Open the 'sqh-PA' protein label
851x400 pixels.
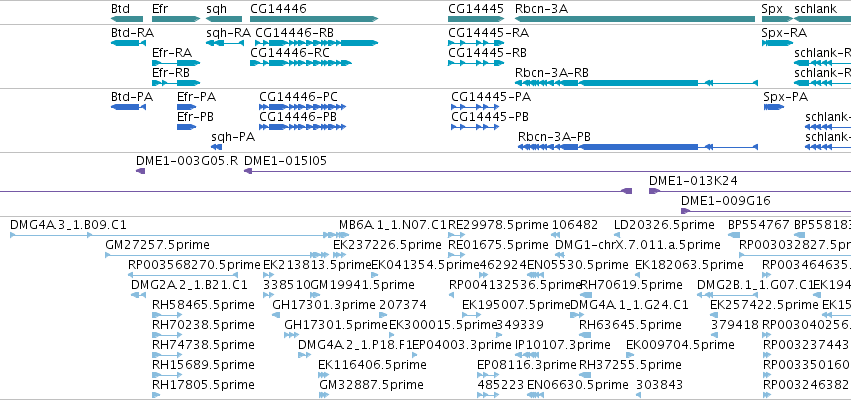click(233, 138)
